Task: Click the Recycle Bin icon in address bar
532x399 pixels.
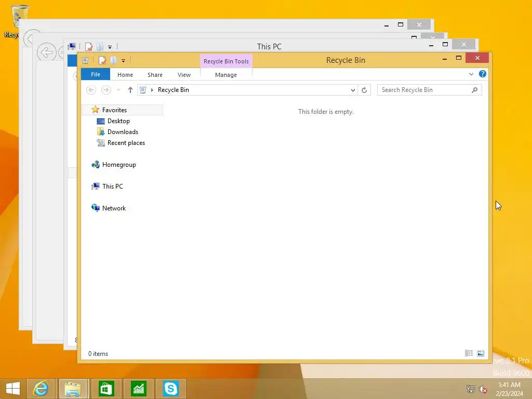Action: pyautogui.click(x=143, y=90)
